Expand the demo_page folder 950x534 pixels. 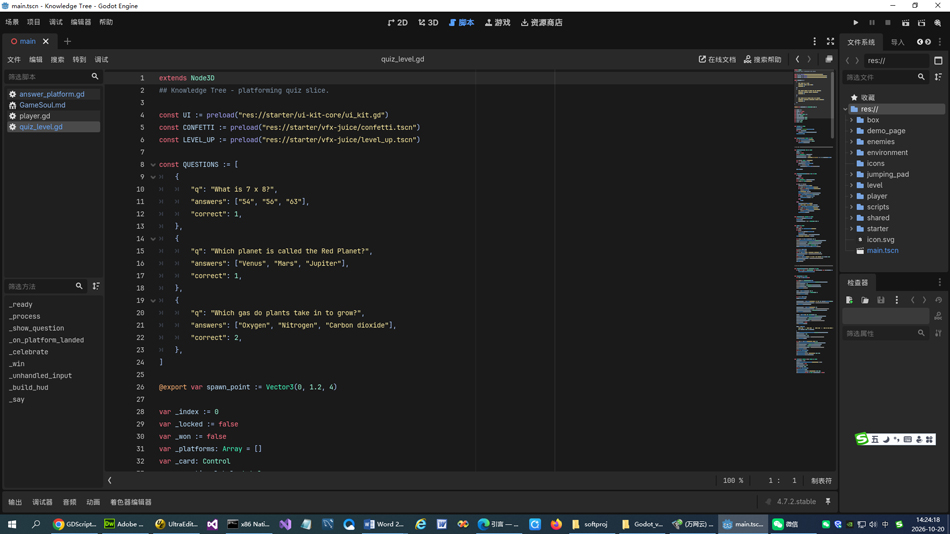point(851,131)
